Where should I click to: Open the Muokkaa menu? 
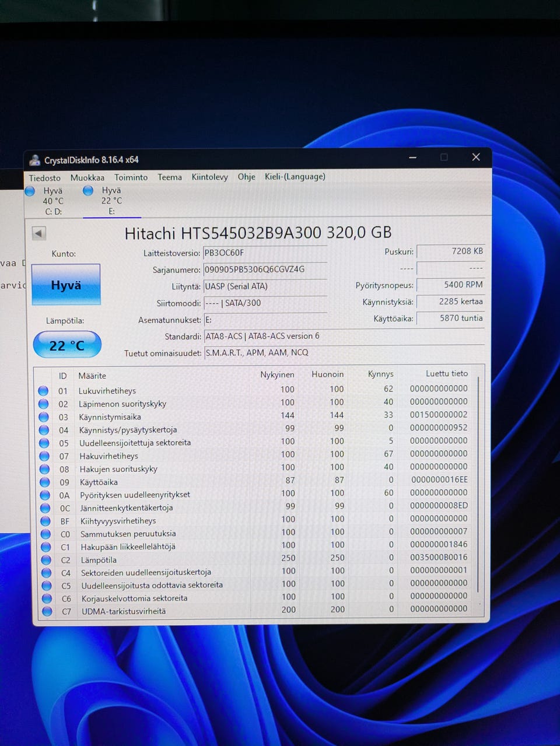87,178
